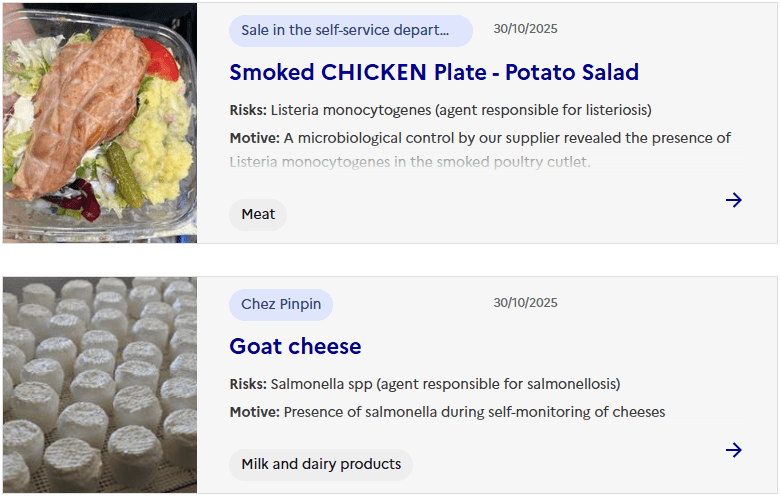781x497 pixels.
Task: Click the bold 'Motive:' label in goat cheese card
Action: pos(254,412)
